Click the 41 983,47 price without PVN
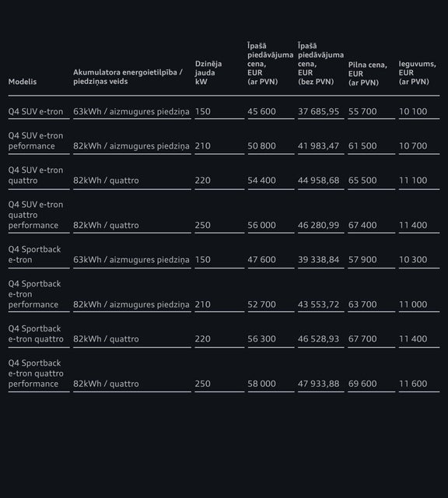This screenshot has width=448, height=498. coord(318,146)
